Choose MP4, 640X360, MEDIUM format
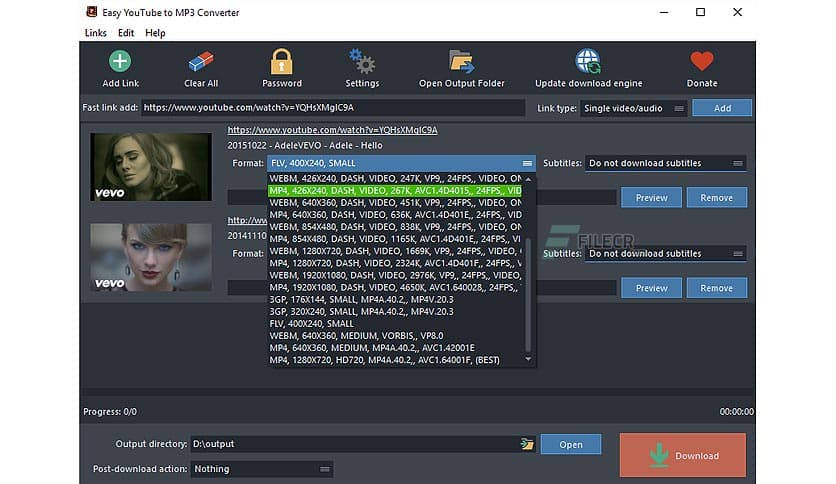 point(395,348)
